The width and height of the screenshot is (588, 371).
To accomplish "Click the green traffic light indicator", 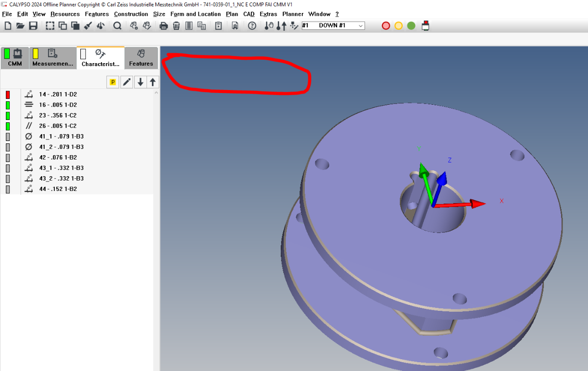I will point(411,26).
